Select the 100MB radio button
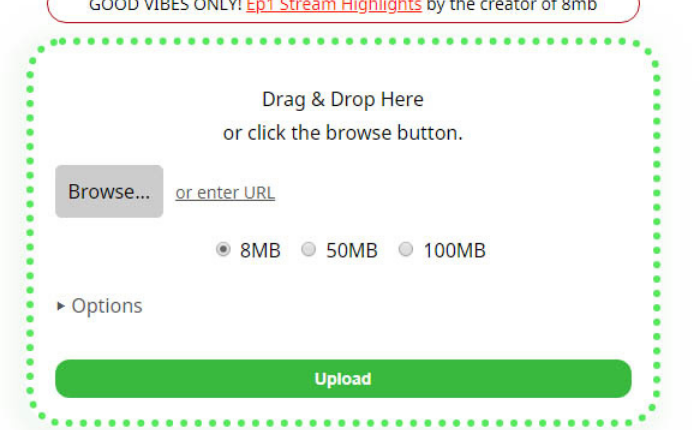The image size is (700, 430). click(x=405, y=249)
